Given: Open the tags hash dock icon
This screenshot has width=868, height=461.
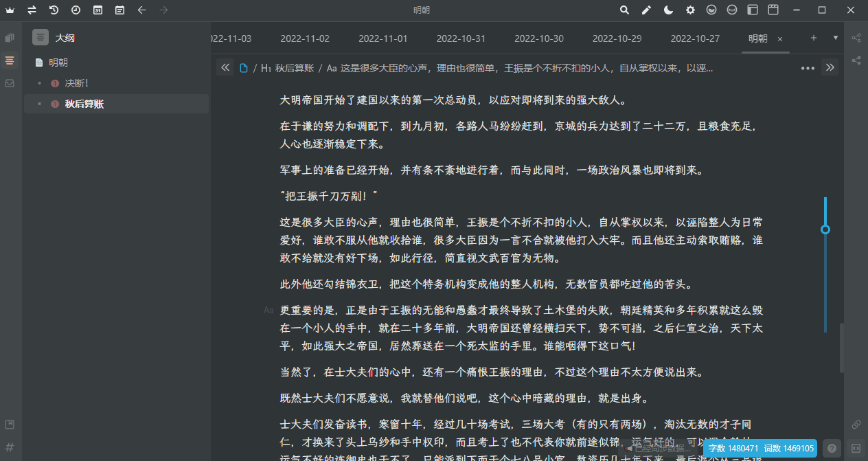Looking at the screenshot, I should point(10,447).
